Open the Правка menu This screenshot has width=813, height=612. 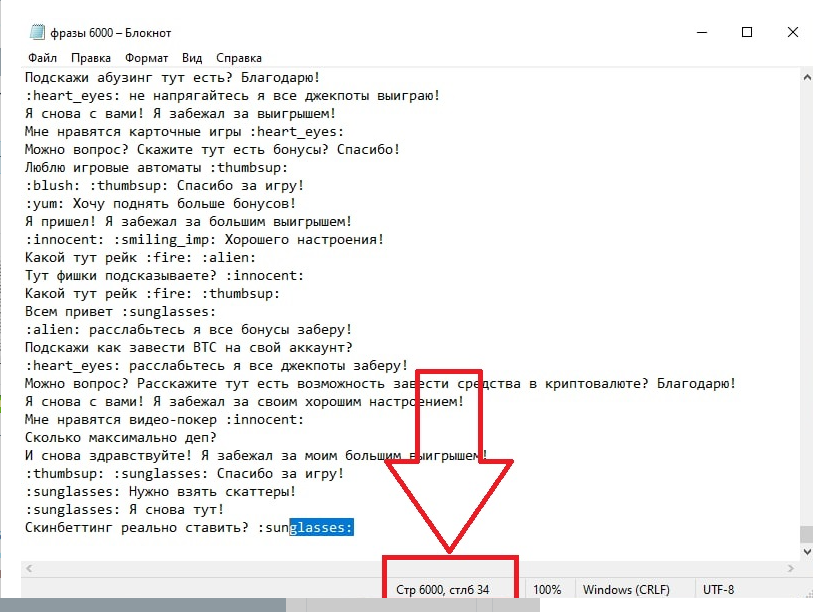click(x=91, y=58)
